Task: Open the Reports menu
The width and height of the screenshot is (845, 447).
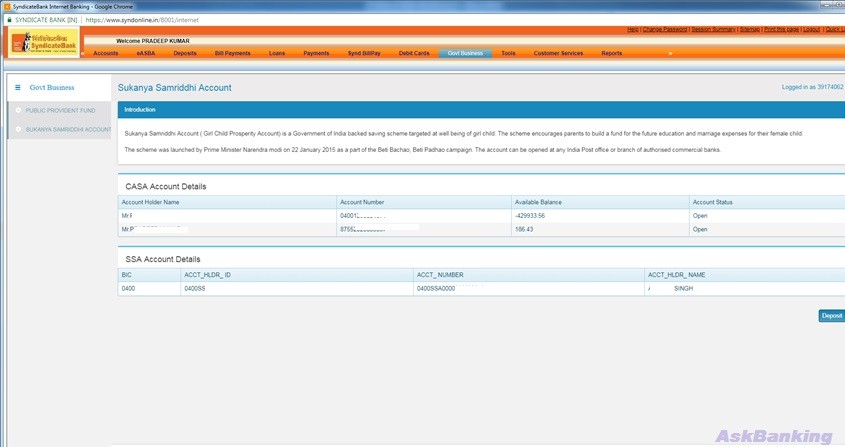Action: point(612,53)
